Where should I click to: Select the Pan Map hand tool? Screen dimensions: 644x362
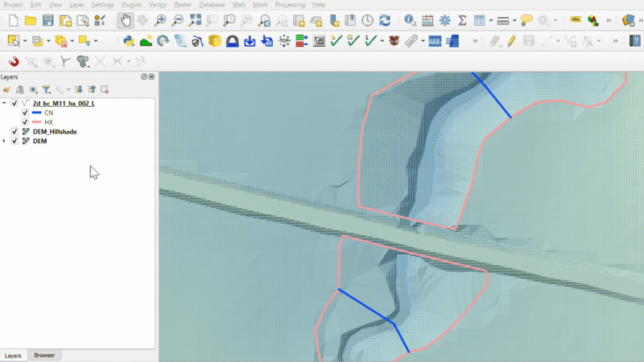coord(126,20)
